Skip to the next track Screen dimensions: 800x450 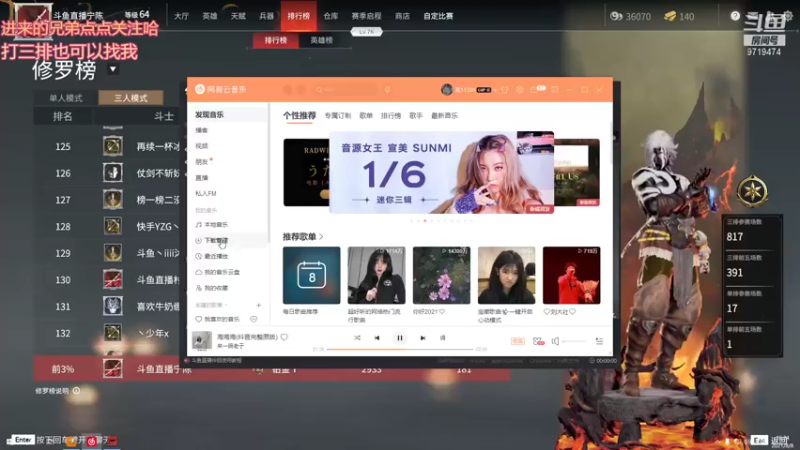422,338
